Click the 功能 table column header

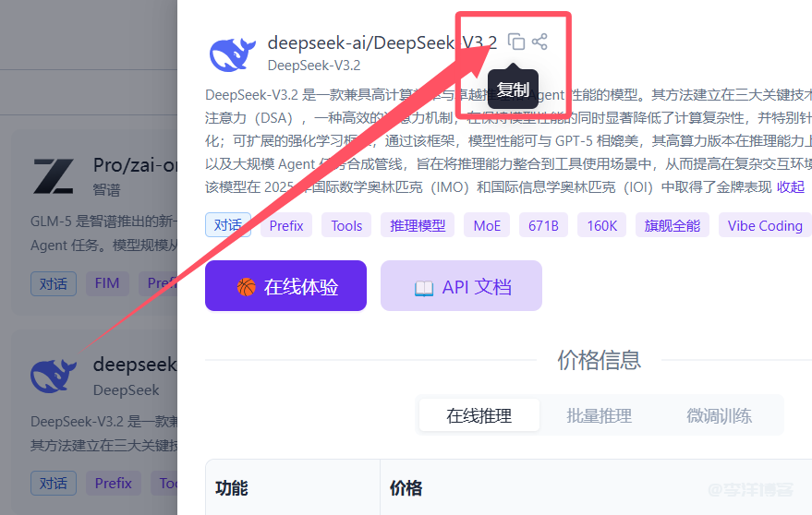pos(232,487)
